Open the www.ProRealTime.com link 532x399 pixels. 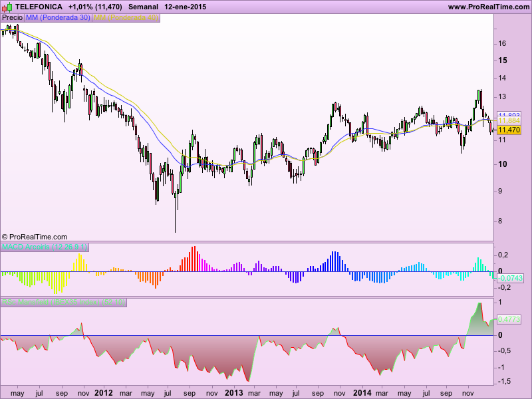tap(489, 7)
